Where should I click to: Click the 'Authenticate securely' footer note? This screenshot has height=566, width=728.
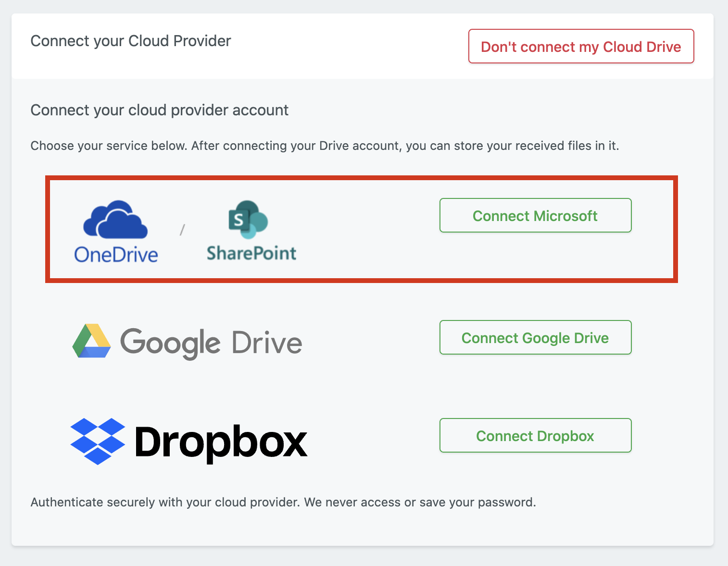[x=283, y=502]
